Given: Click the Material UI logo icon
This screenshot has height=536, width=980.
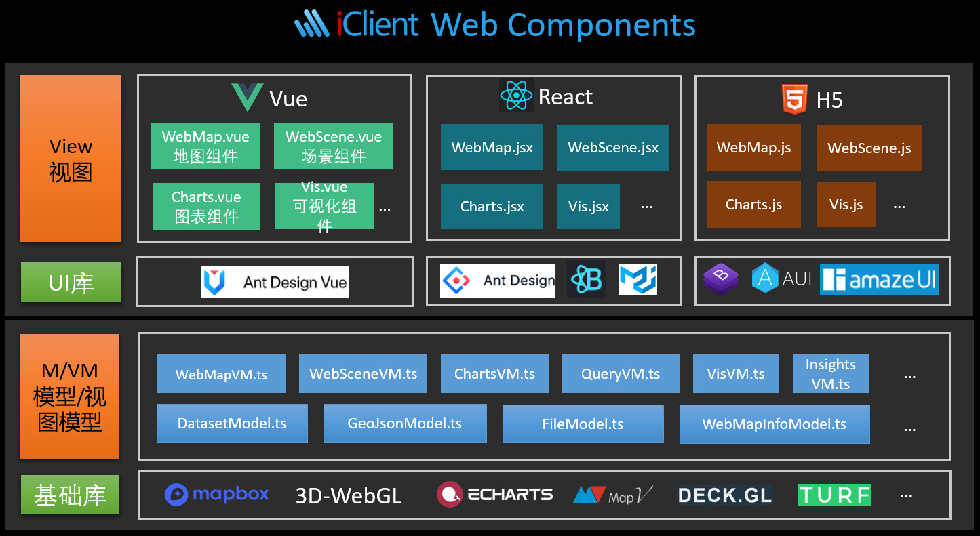Looking at the screenshot, I should [x=638, y=280].
